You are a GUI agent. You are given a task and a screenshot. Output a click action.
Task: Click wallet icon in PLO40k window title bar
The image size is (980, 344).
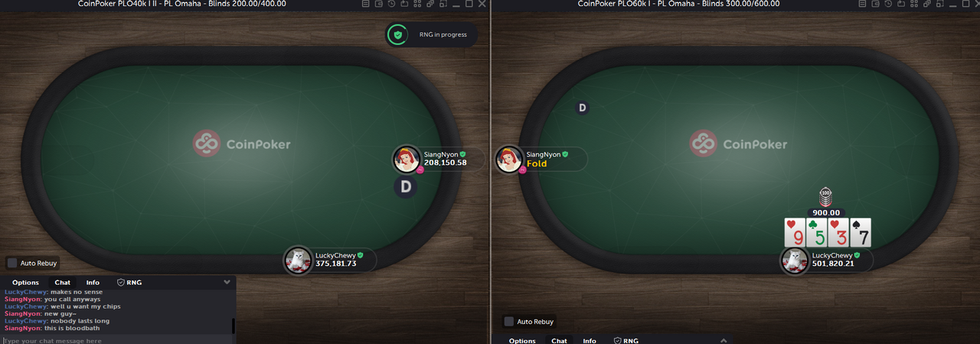379,3
